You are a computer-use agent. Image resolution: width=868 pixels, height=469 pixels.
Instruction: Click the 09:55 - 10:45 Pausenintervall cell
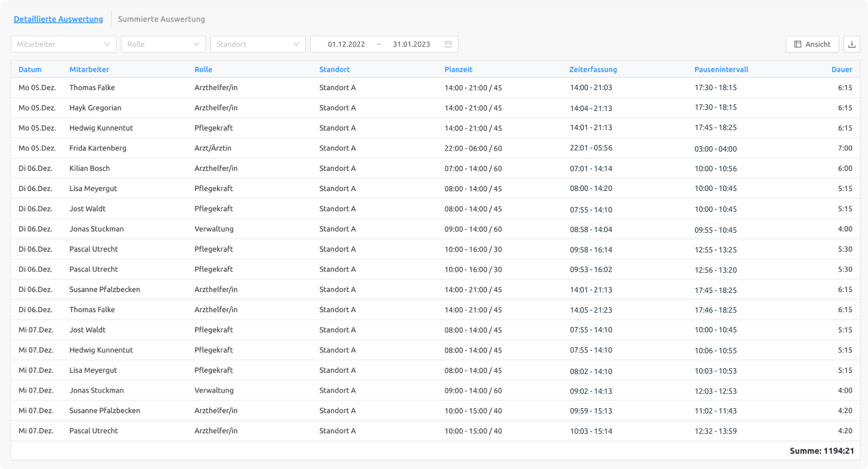[715, 230]
